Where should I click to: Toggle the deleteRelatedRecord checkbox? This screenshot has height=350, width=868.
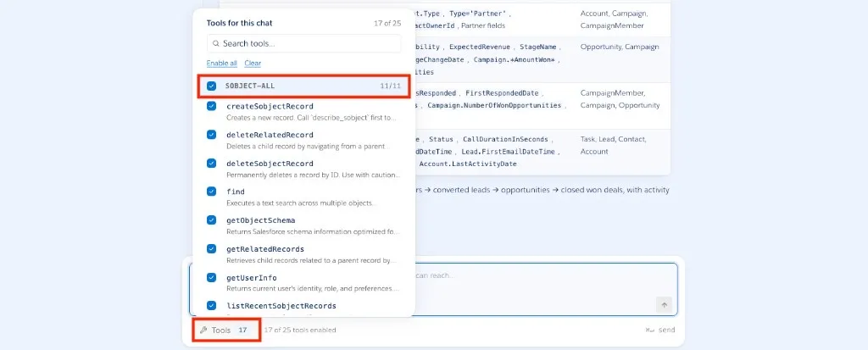click(211, 135)
